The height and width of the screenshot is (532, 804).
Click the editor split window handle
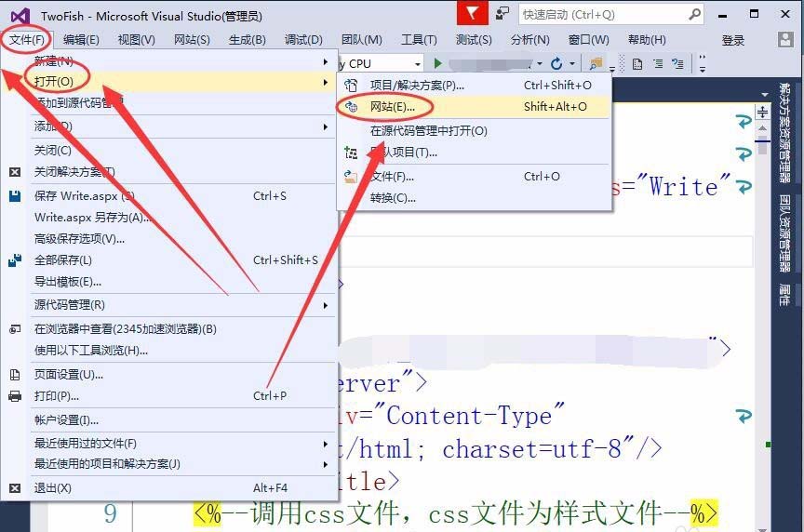click(762, 112)
